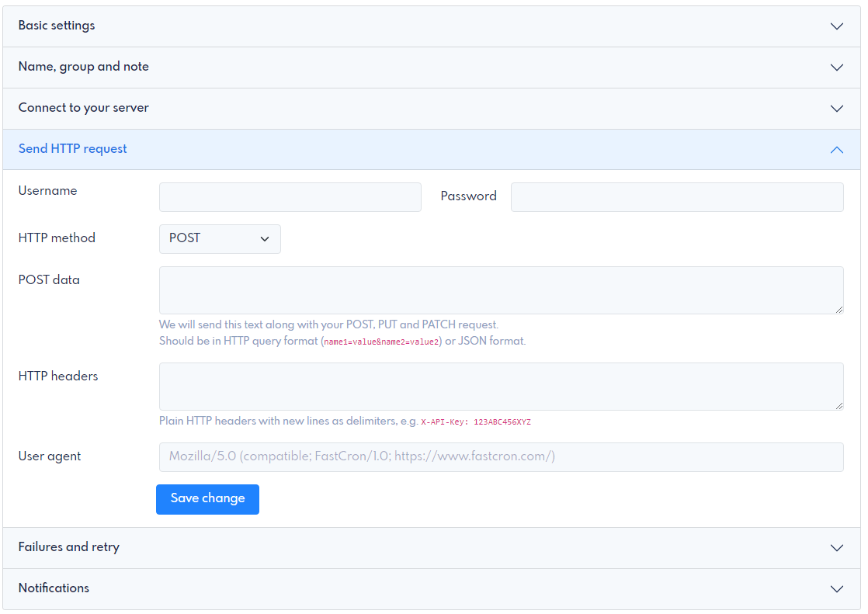Expand the Basic settings chevron
This screenshot has height=614, width=868.
coord(836,26)
